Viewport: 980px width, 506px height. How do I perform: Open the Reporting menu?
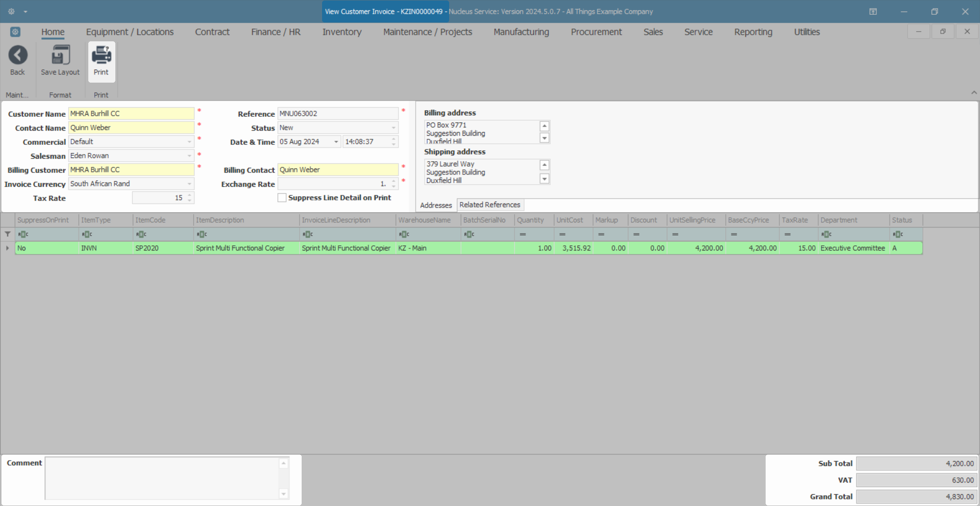[753, 32]
